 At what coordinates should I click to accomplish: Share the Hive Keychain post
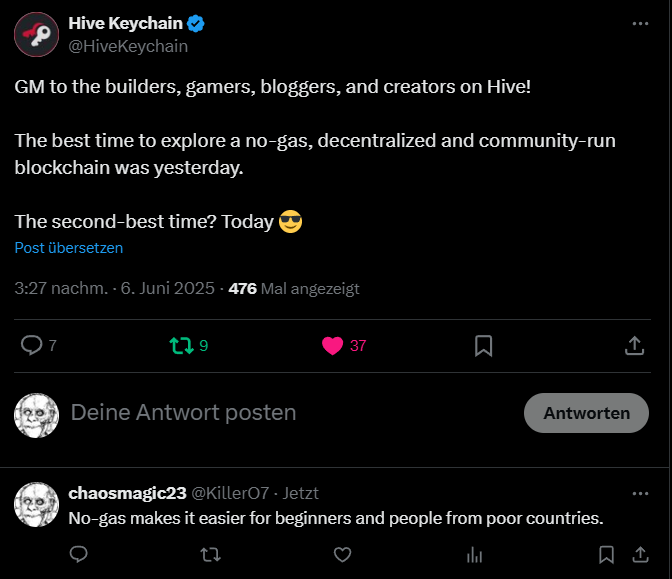point(634,345)
